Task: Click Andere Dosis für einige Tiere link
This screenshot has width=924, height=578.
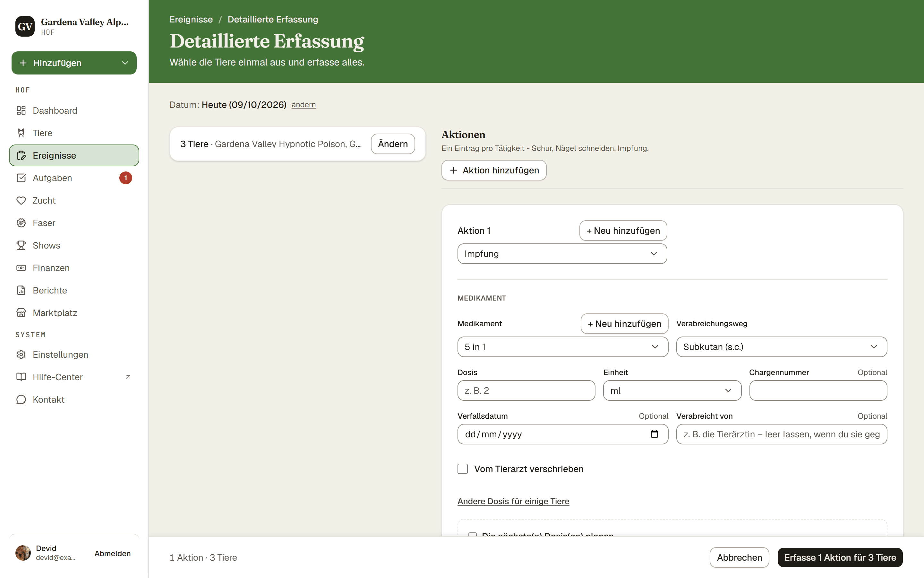Action: click(x=513, y=501)
